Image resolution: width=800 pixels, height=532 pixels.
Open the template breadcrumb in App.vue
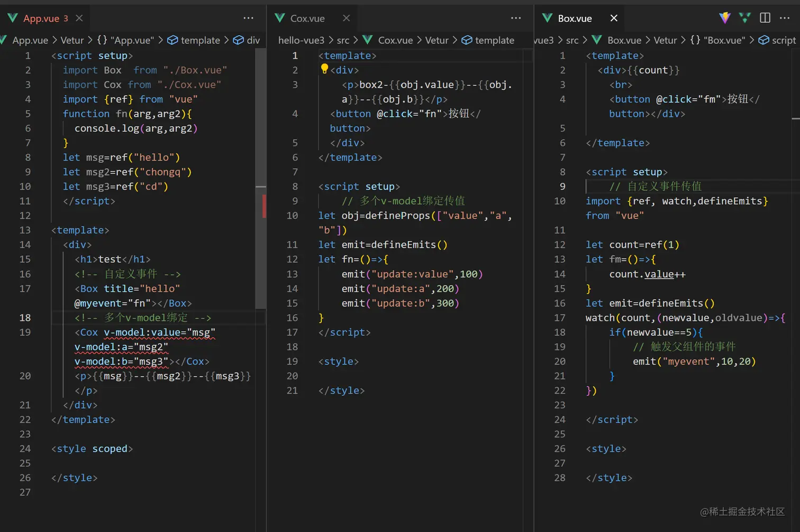point(200,40)
